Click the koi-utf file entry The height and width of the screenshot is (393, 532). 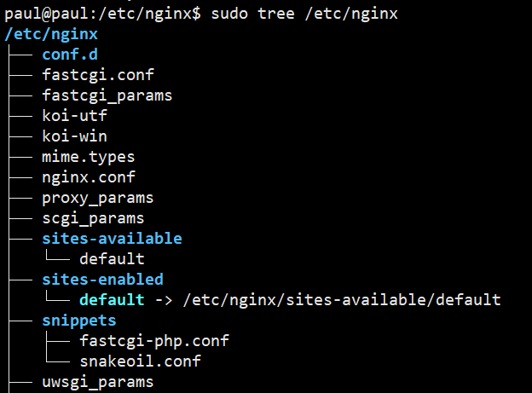75,116
